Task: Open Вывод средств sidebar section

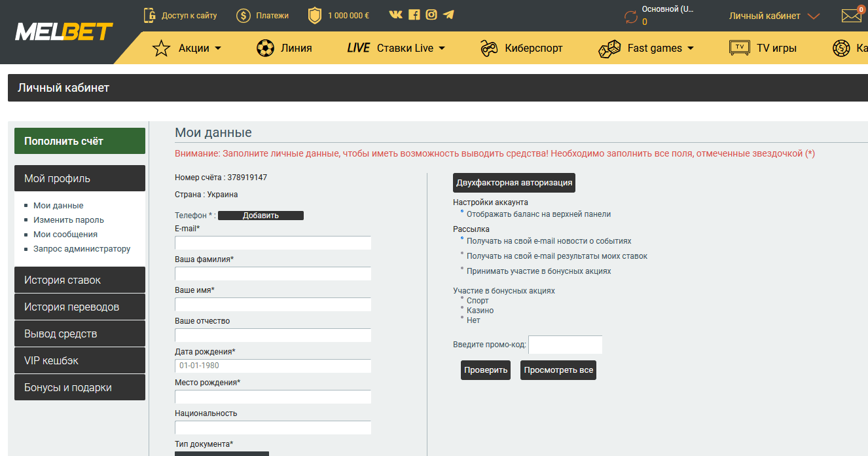Action: click(80, 333)
